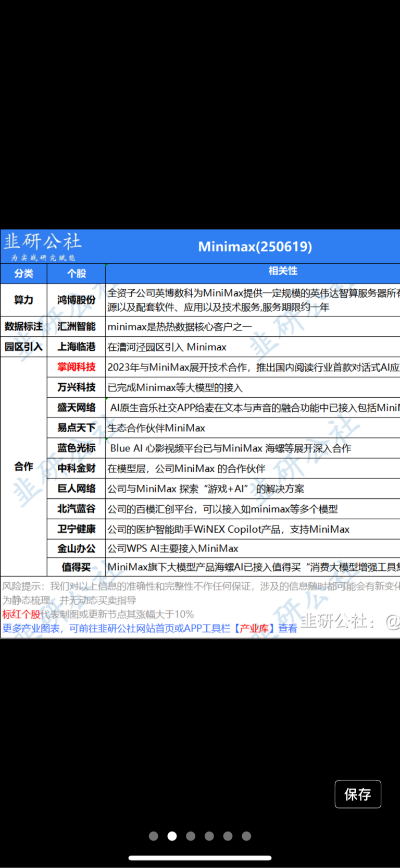
Task: Jump to fifth page indicator dot
Action: tap(228, 836)
